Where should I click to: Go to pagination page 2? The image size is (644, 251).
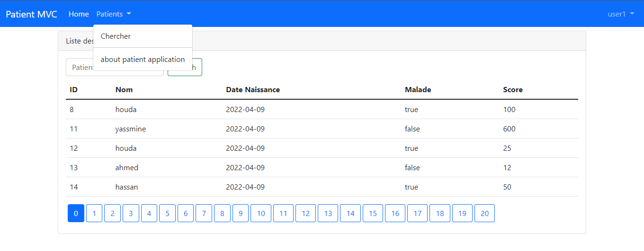point(112,214)
